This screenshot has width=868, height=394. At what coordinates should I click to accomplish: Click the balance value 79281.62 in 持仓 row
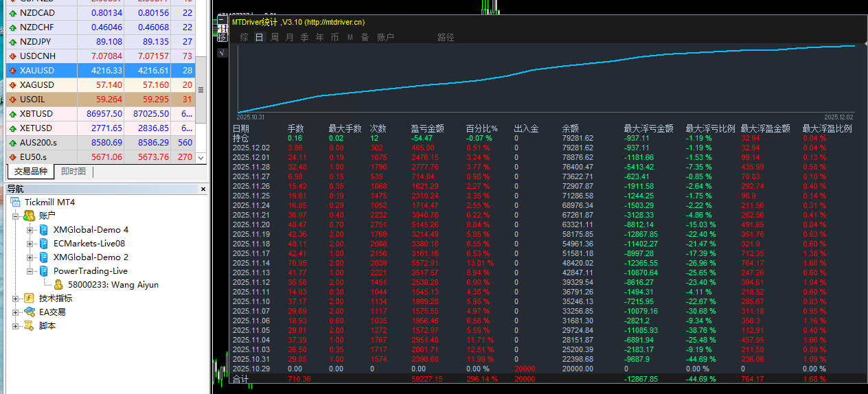[578, 138]
